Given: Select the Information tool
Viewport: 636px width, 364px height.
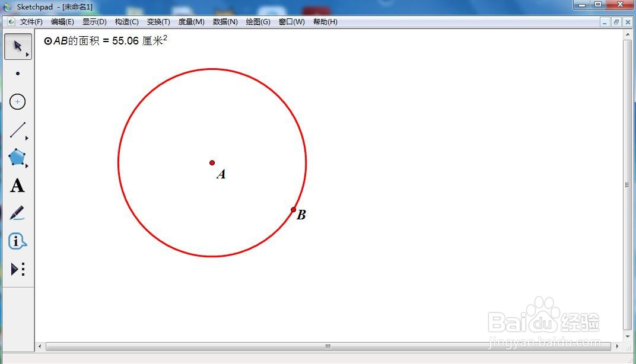Looking at the screenshot, I should [x=17, y=241].
